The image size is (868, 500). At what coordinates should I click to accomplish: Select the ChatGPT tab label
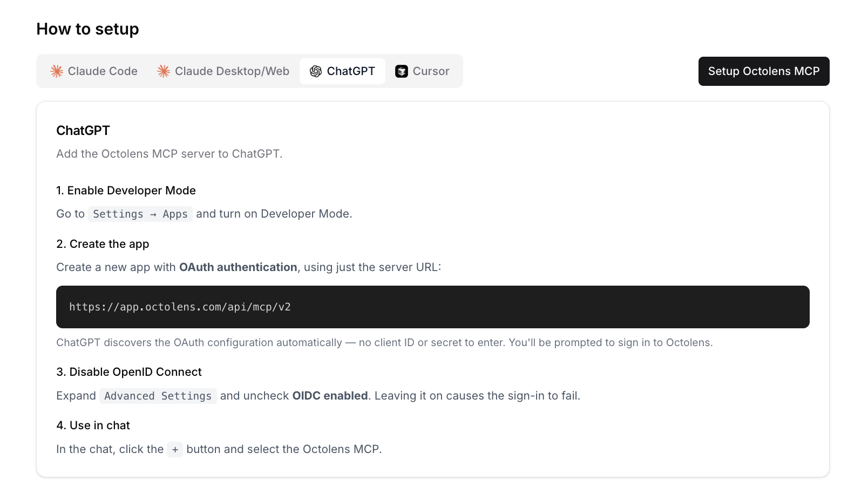click(351, 71)
